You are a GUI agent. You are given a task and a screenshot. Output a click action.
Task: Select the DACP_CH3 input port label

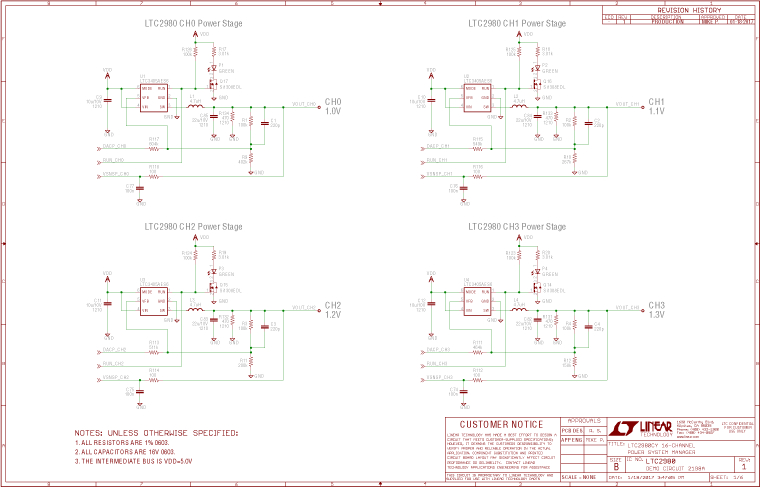[438, 349]
